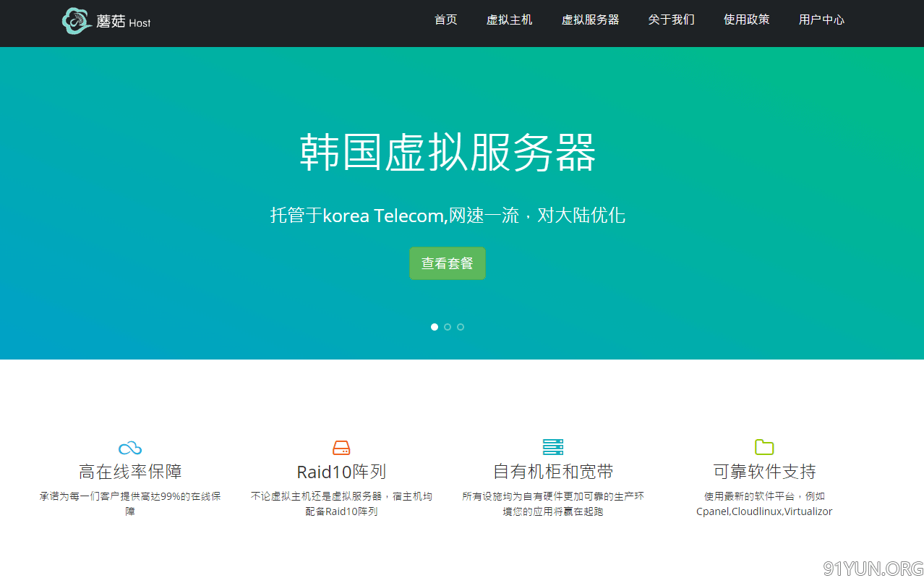Open the 虚拟主机 menu item
The image size is (924, 578).
(x=510, y=20)
